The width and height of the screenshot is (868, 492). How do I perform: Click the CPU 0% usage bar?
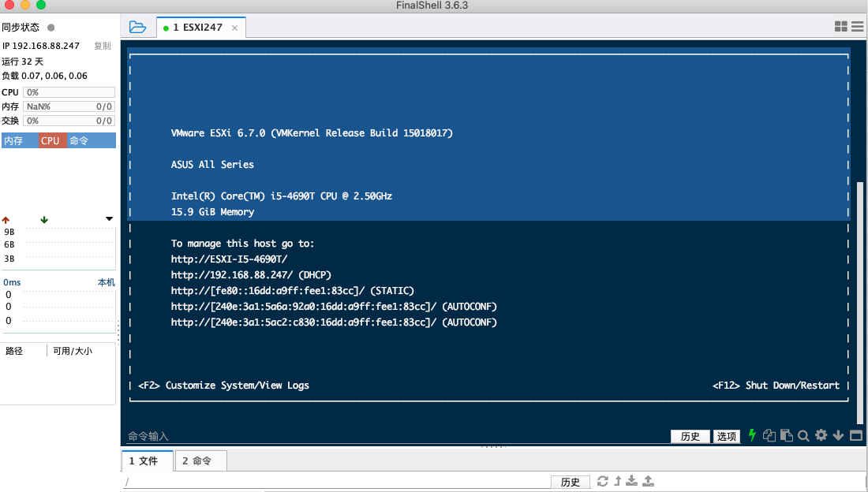tap(69, 92)
